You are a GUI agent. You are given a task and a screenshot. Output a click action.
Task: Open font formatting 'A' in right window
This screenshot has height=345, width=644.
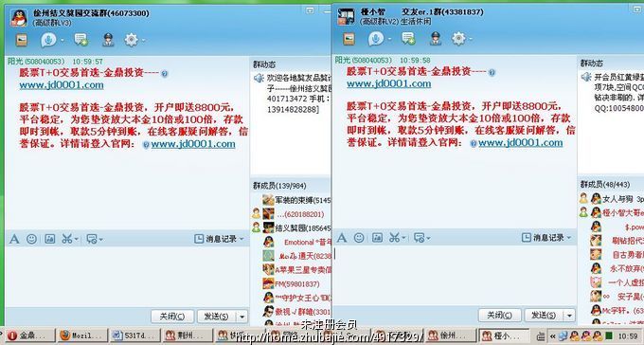point(341,238)
